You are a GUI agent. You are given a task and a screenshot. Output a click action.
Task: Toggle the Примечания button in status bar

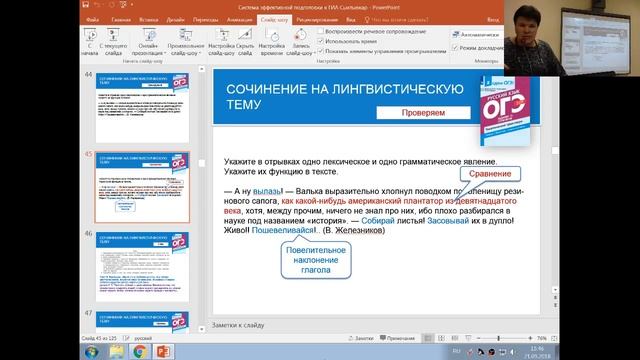point(397,338)
